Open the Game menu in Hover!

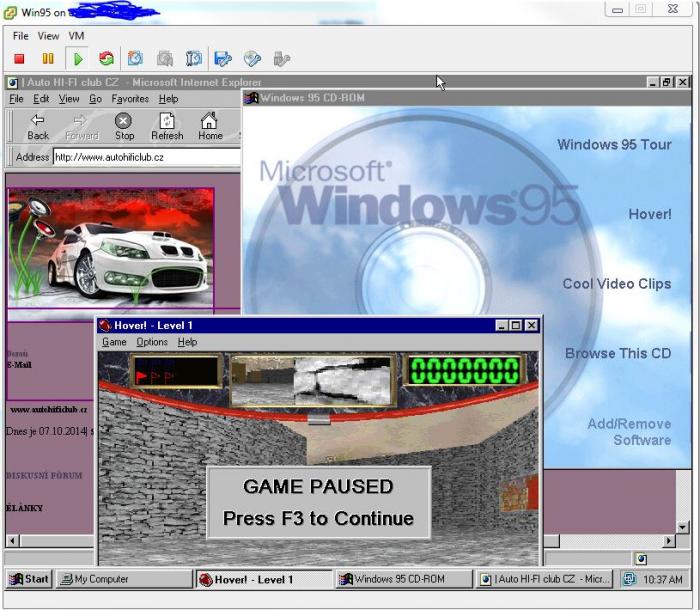(x=114, y=342)
